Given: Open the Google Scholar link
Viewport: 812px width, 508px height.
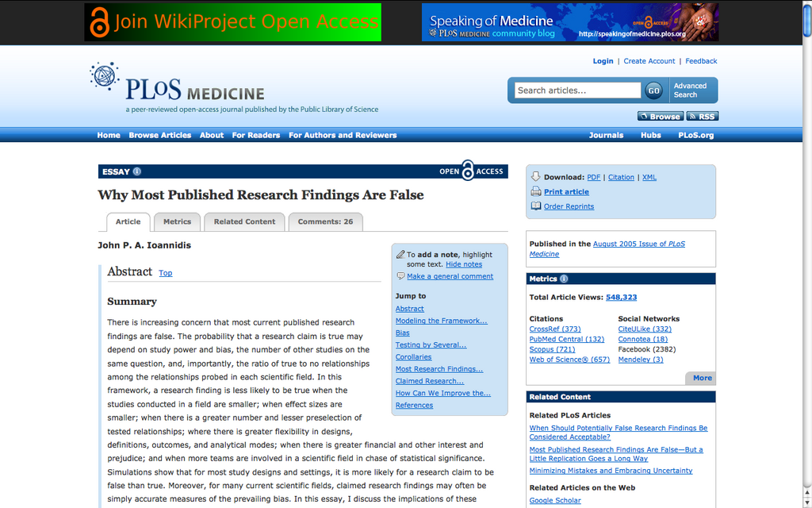Looking at the screenshot, I should pos(554,501).
